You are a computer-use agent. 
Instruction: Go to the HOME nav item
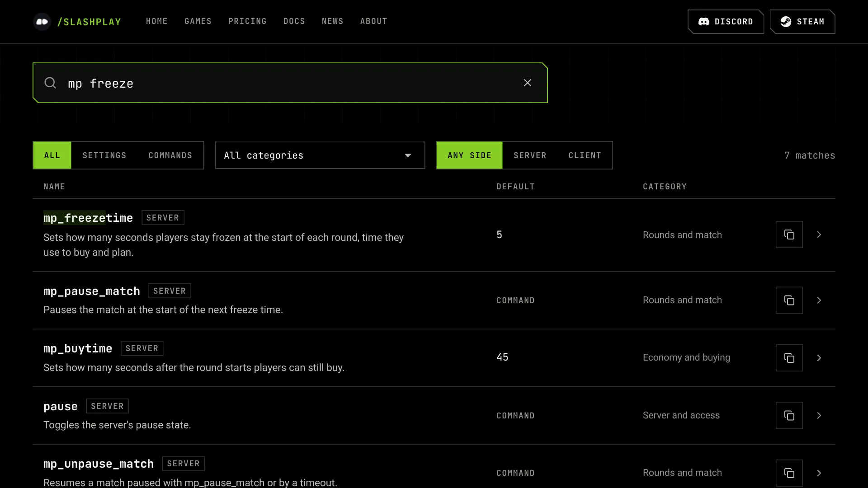click(x=157, y=21)
